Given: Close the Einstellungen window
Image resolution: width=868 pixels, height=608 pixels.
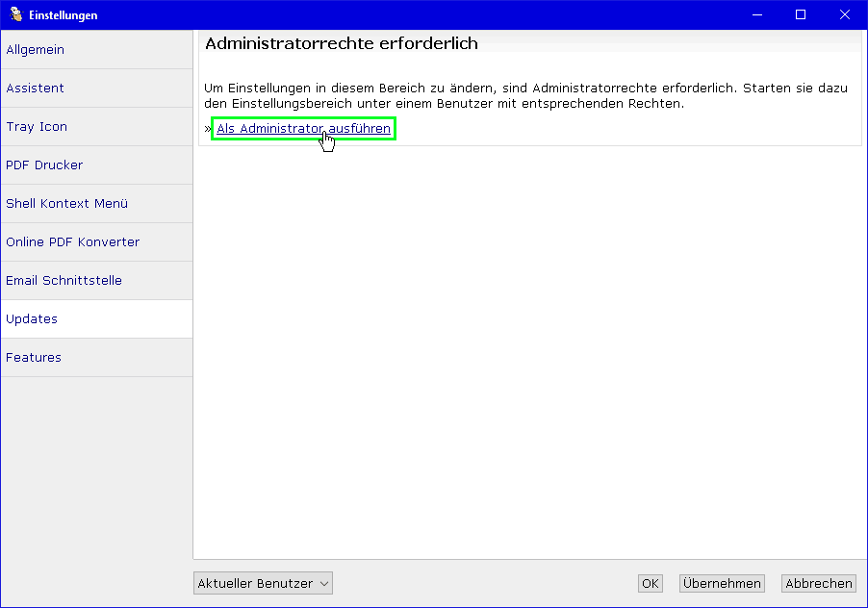Looking at the screenshot, I should click(845, 14).
